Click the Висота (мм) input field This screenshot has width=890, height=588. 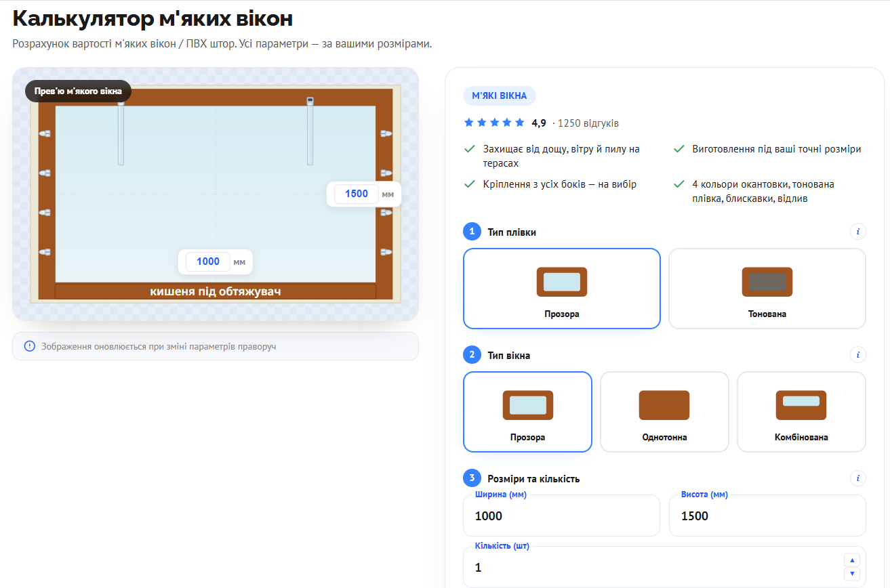pyautogui.click(x=767, y=516)
